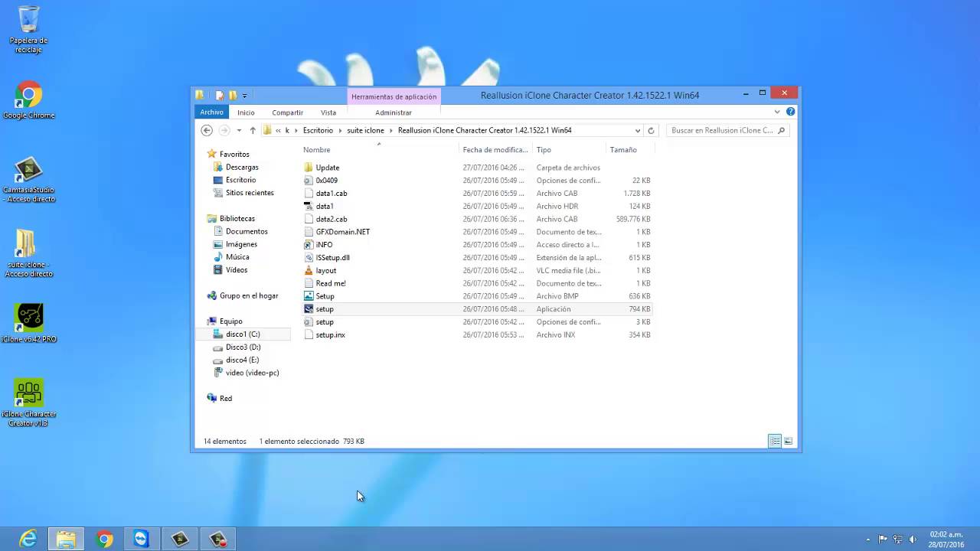This screenshot has width=980, height=551.
Task: Select the Update folder
Action: pyautogui.click(x=327, y=168)
